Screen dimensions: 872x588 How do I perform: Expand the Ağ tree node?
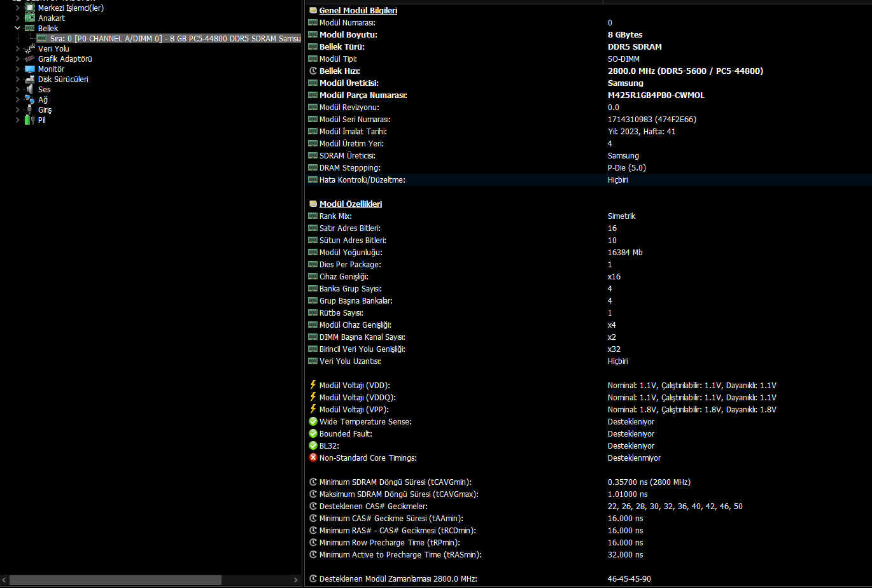click(17, 100)
